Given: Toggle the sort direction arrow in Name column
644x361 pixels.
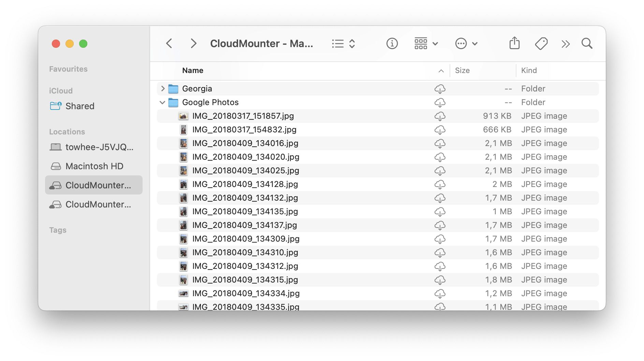Looking at the screenshot, I should click(x=441, y=71).
